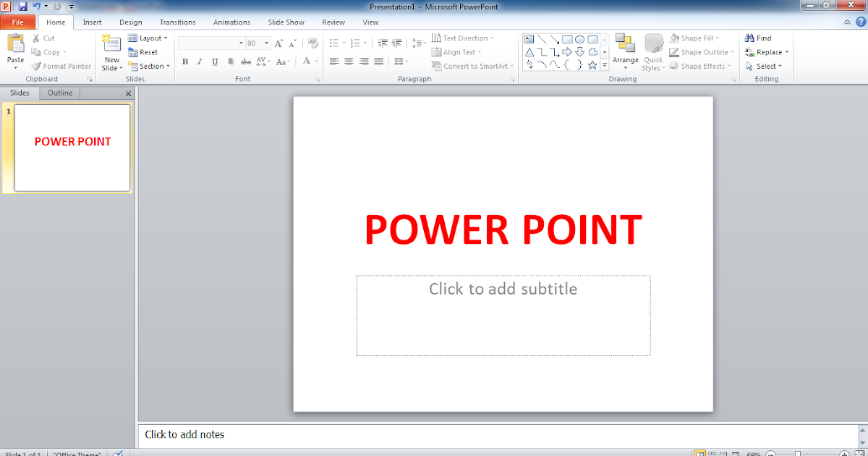Screen dimensions: 868x456
Task: Select the straight Line shape
Action: (x=541, y=39)
